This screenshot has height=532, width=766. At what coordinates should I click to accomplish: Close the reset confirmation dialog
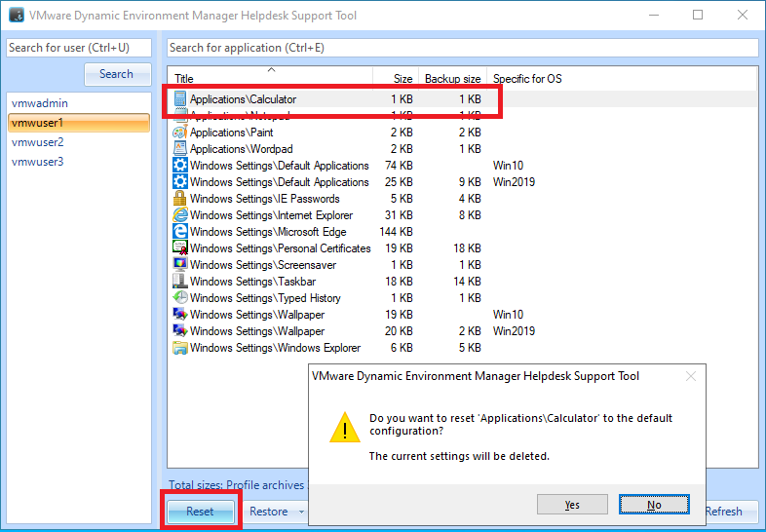click(x=691, y=376)
